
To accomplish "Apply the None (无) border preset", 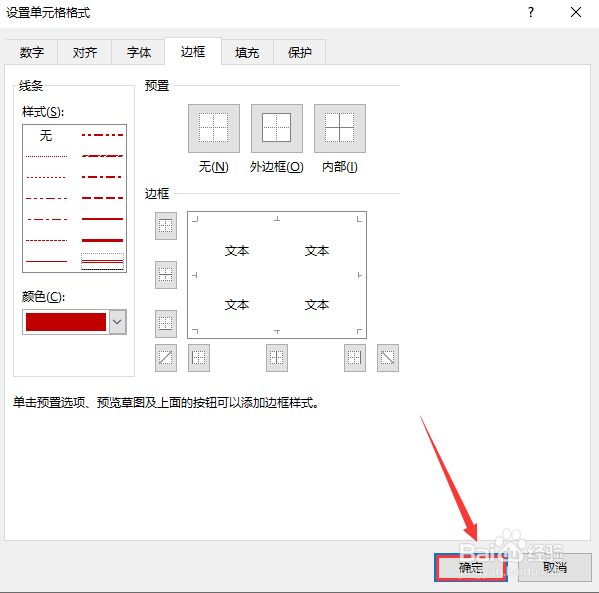I will click(x=214, y=128).
